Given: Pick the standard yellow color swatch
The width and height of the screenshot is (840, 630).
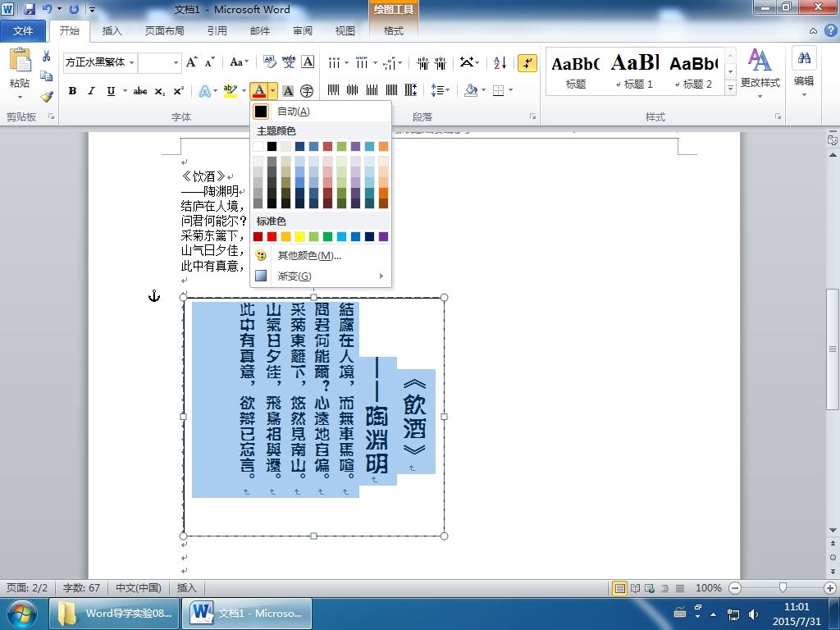Looking at the screenshot, I should tap(300, 236).
